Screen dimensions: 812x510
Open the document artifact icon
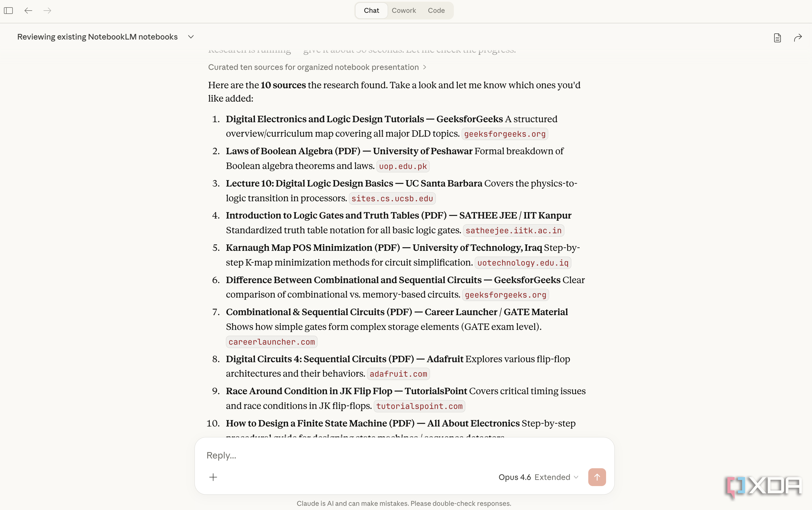(x=777, y=37)
